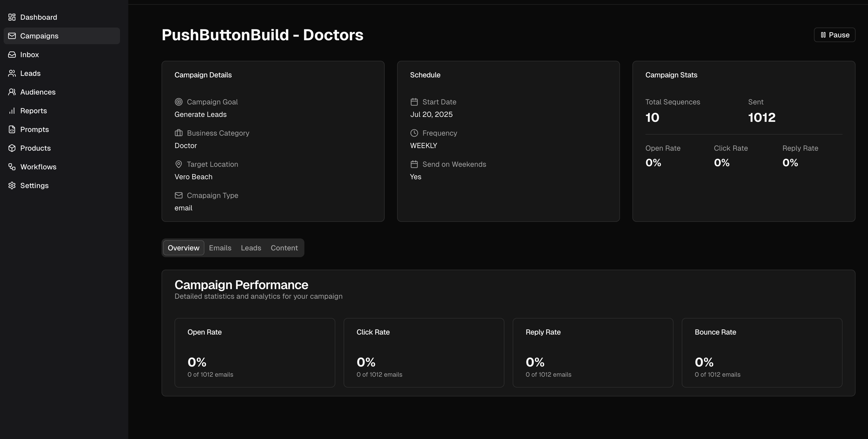Click the Sent value 1012
This screenshot has width=868, height=439.
tap(762, 117)
